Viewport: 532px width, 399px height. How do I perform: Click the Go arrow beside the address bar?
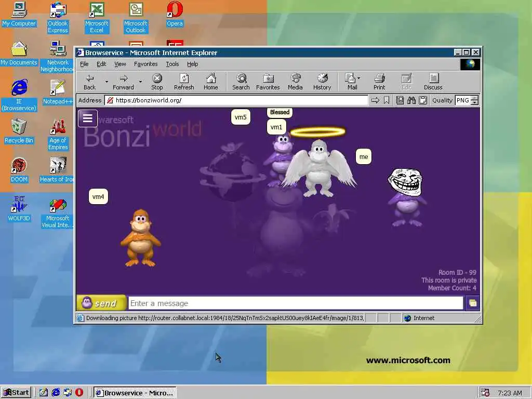375,100
